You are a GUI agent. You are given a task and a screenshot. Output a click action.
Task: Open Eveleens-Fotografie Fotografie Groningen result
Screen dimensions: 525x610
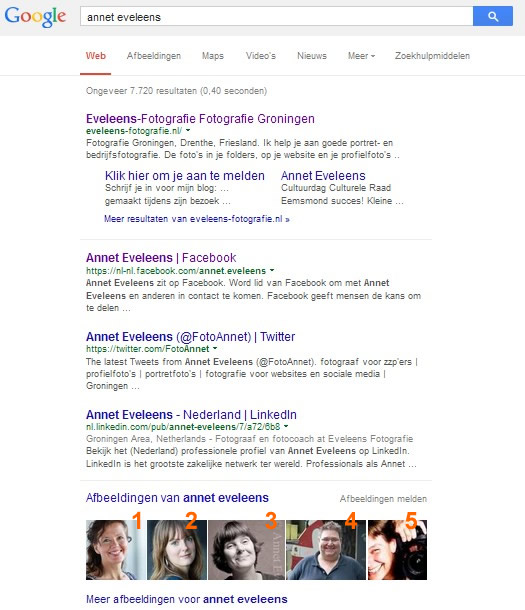click(200, 119)
